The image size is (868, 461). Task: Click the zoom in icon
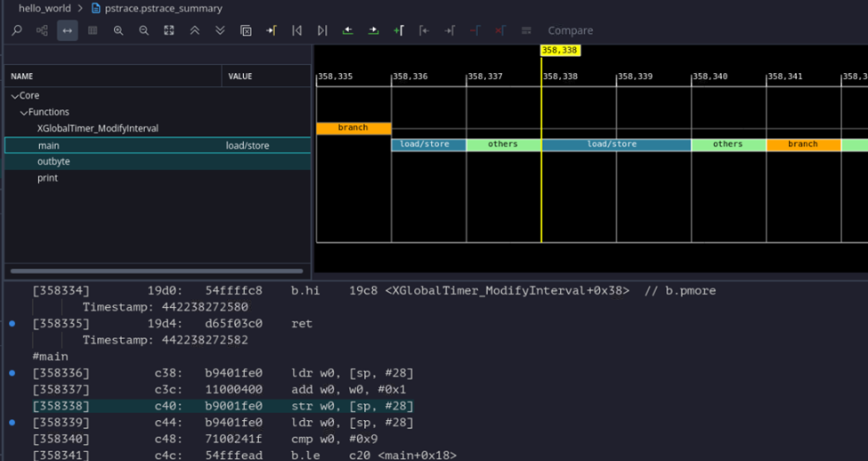click(x=118, y=30)
